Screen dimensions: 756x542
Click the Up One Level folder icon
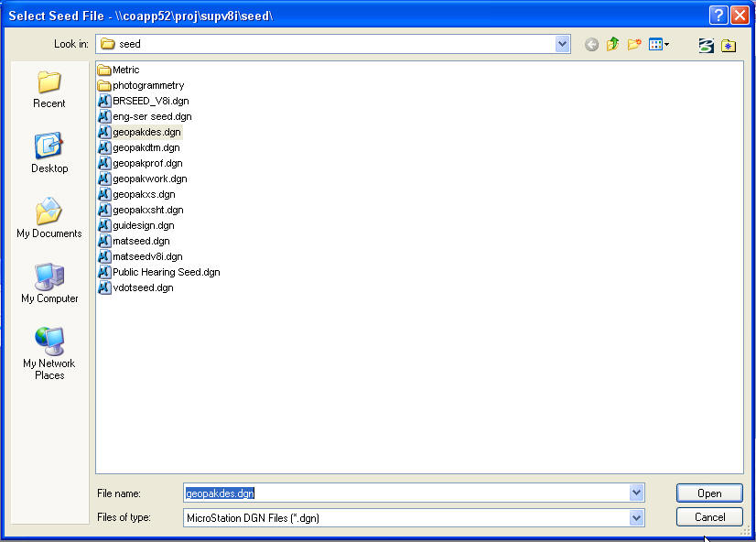[613, 45]
